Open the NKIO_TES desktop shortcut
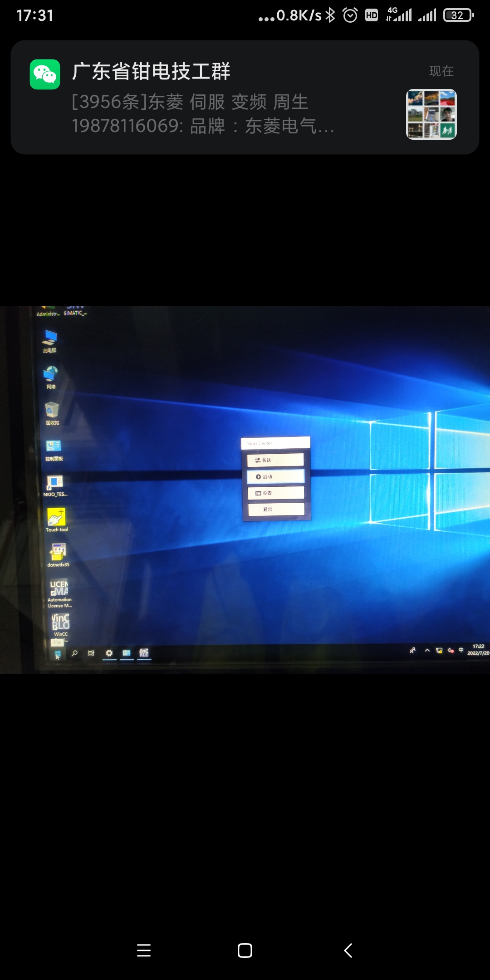490x980 pixels. click(x=55, y=484)
